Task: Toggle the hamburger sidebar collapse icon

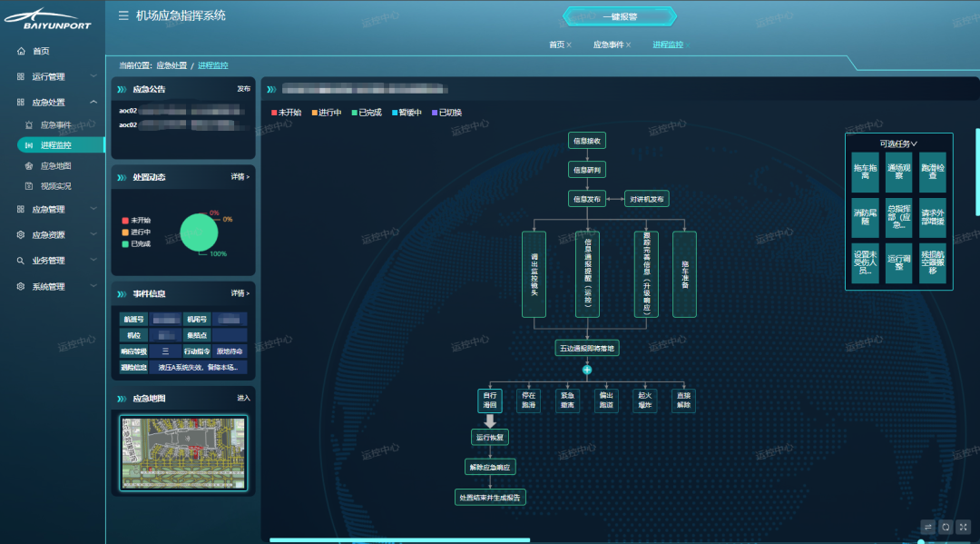Action: [x=123, y=15]
